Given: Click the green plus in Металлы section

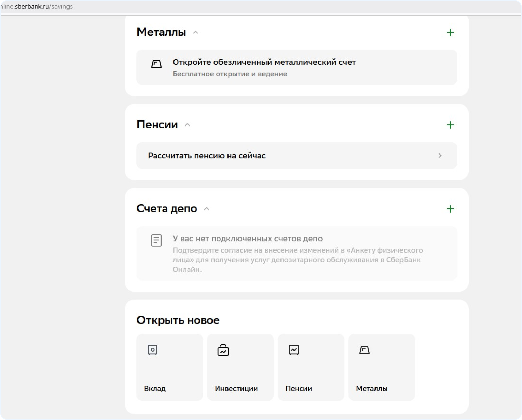Looking at the screenshot, I should pos(450,32).
